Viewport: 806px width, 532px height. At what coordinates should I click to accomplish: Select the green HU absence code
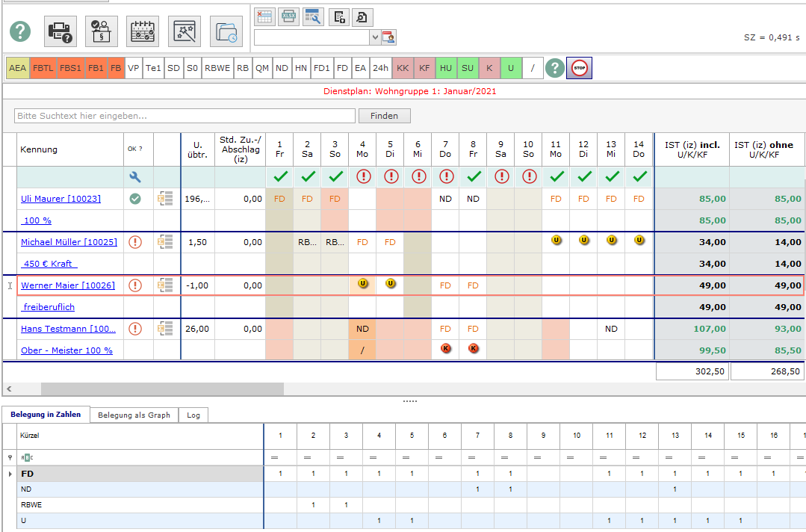pyautogui.click(x=446, y=68)
